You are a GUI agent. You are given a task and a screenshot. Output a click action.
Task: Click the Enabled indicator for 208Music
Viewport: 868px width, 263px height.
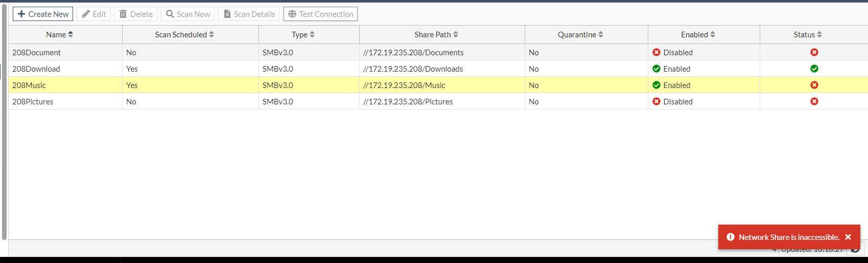(x=671, y=85)
